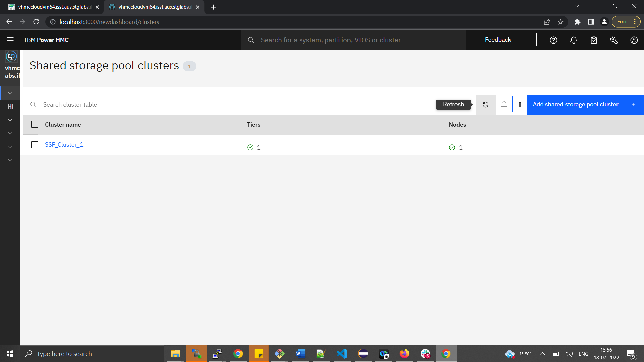Open the browser tab list dropdown
Viewport: 644px width, 362px height.
pos(577,6)
